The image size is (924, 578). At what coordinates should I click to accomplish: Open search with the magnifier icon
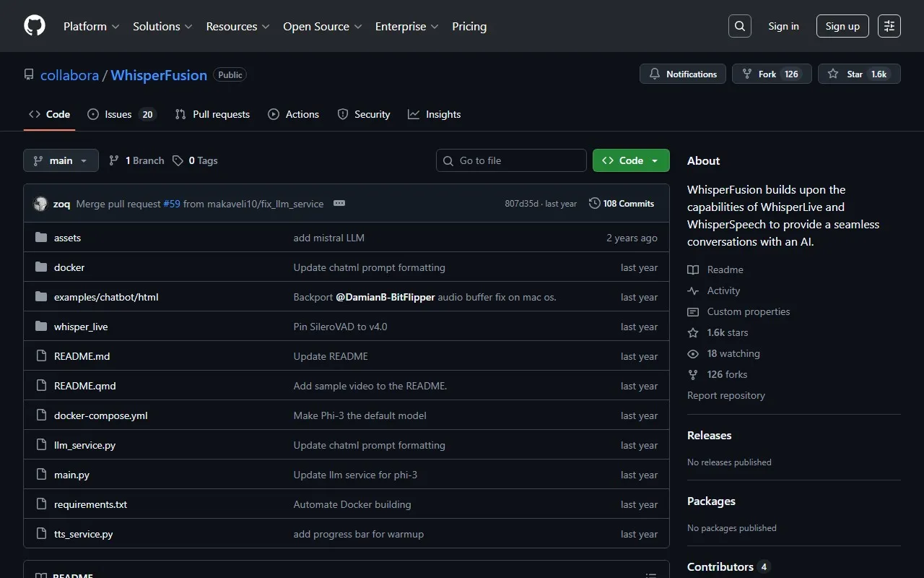(740, 26)
